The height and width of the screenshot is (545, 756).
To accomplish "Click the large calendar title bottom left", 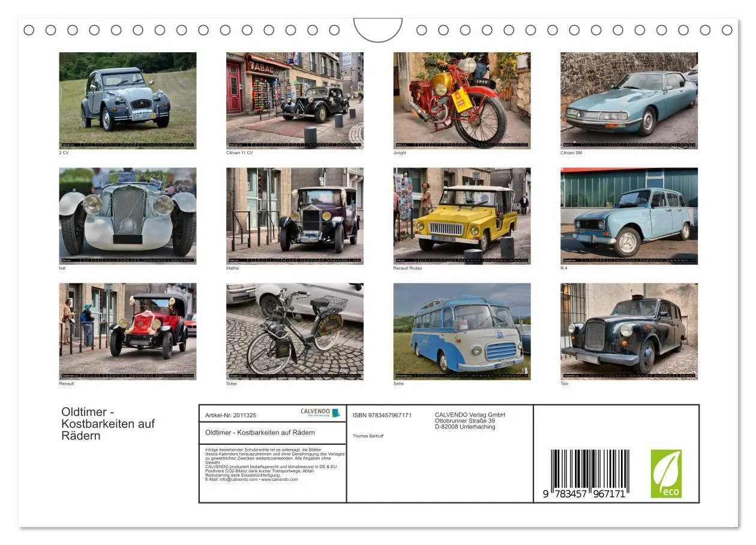I will coord(108,424).
